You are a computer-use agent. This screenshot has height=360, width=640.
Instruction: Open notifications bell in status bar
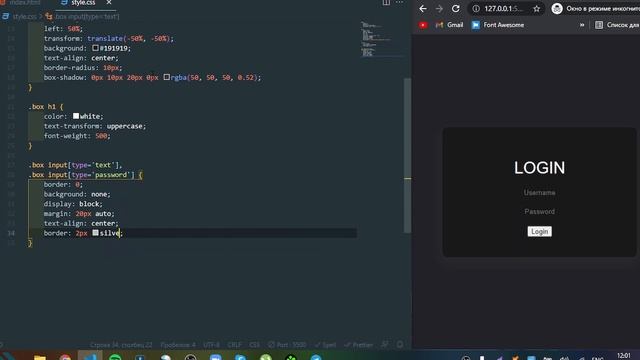[x=400, y=345]
